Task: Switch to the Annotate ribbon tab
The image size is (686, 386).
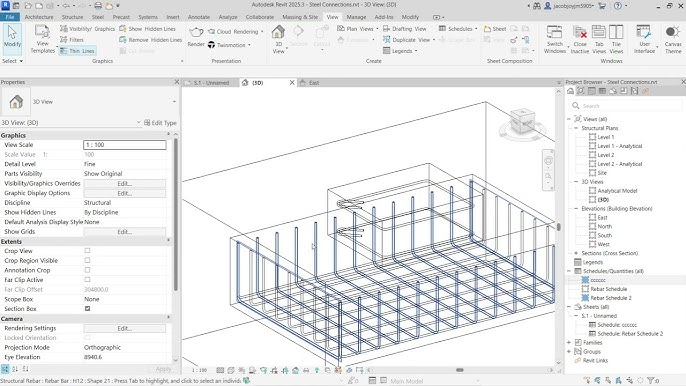Action: pyautogui.click(x=199, y=17)
